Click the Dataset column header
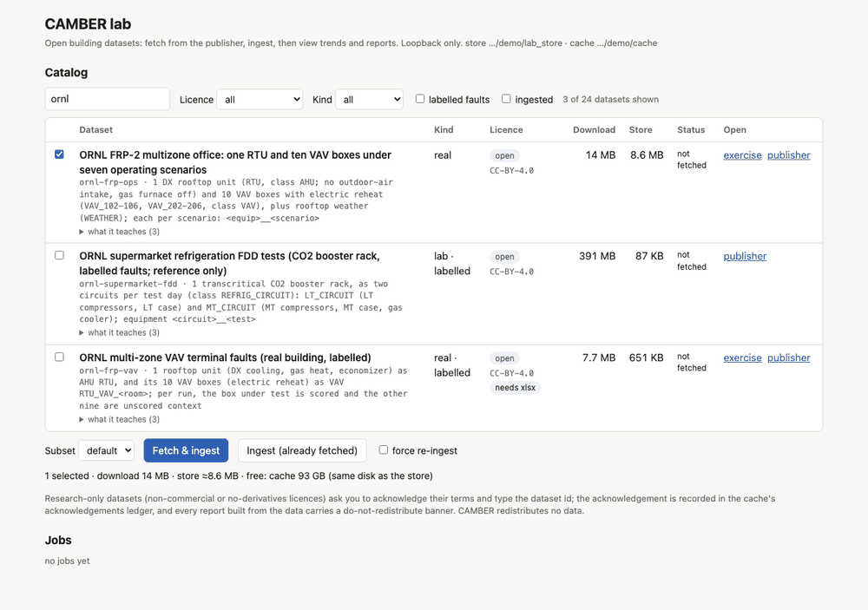 coord(95,129)
